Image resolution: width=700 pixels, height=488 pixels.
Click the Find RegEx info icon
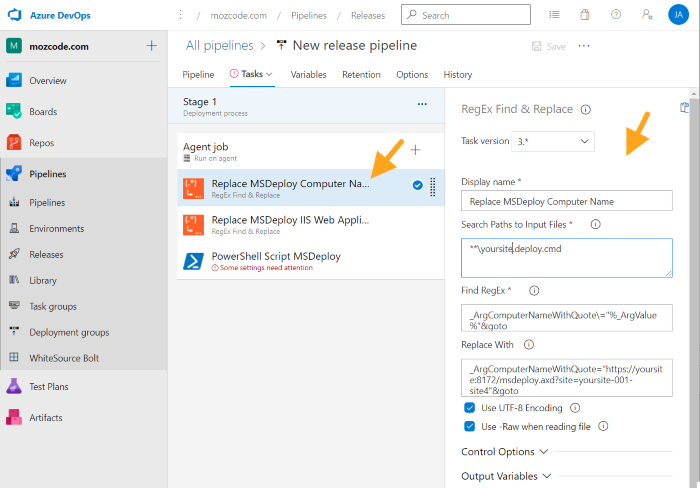coord(534,291)
